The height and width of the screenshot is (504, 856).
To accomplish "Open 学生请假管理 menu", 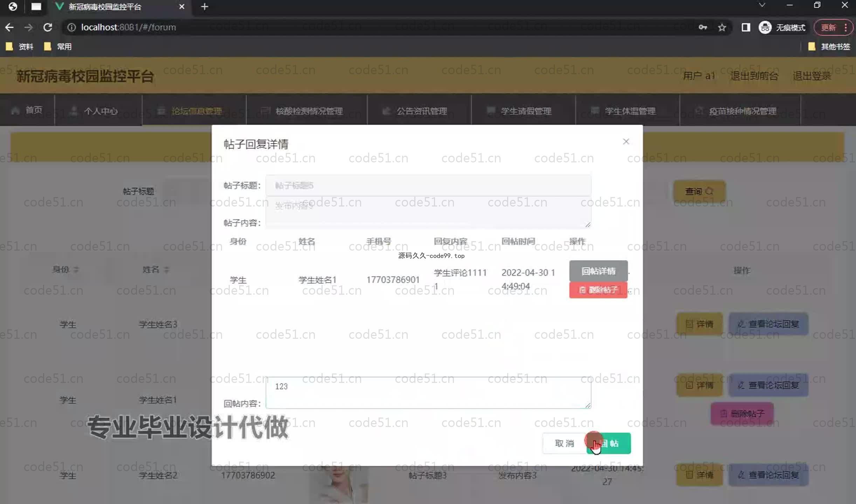I will (524, 111).
